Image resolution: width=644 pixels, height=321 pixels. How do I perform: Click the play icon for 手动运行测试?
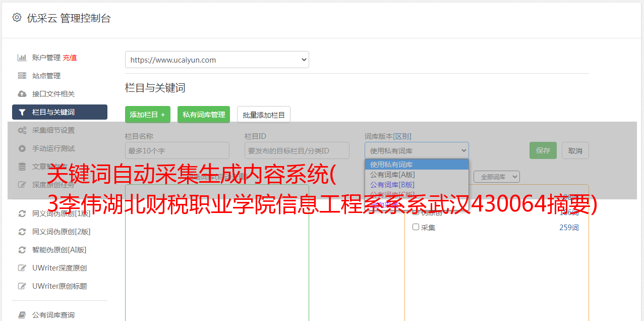tap(22, 148)
